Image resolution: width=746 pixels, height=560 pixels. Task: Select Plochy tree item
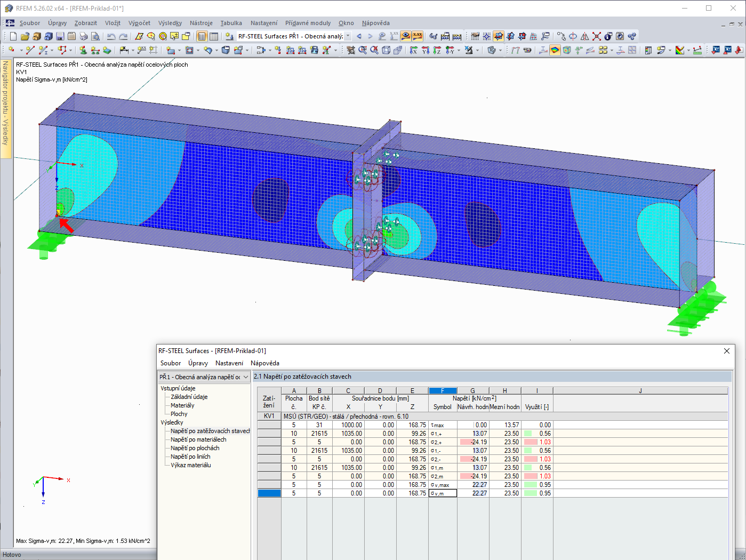pos(179,414)
